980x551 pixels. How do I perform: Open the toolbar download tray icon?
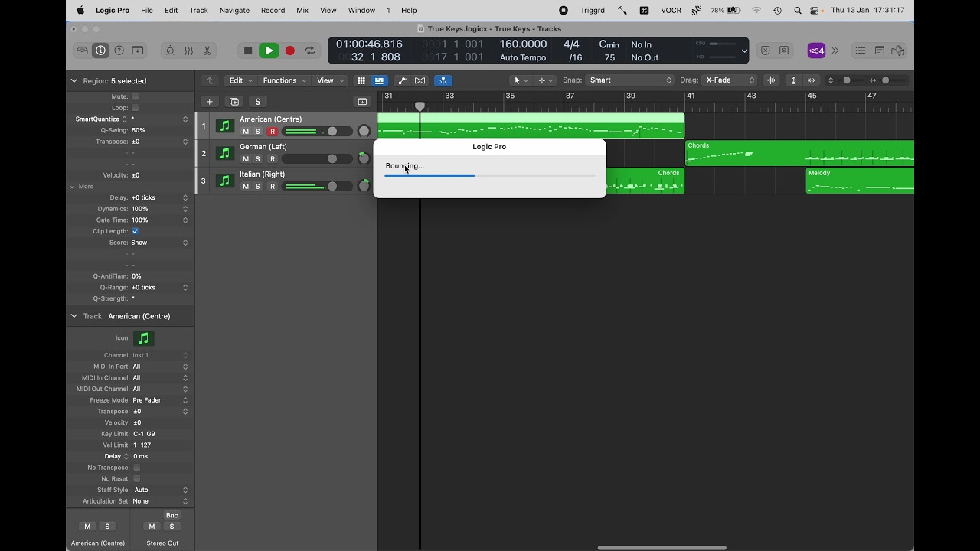click(x=138, y=51)
